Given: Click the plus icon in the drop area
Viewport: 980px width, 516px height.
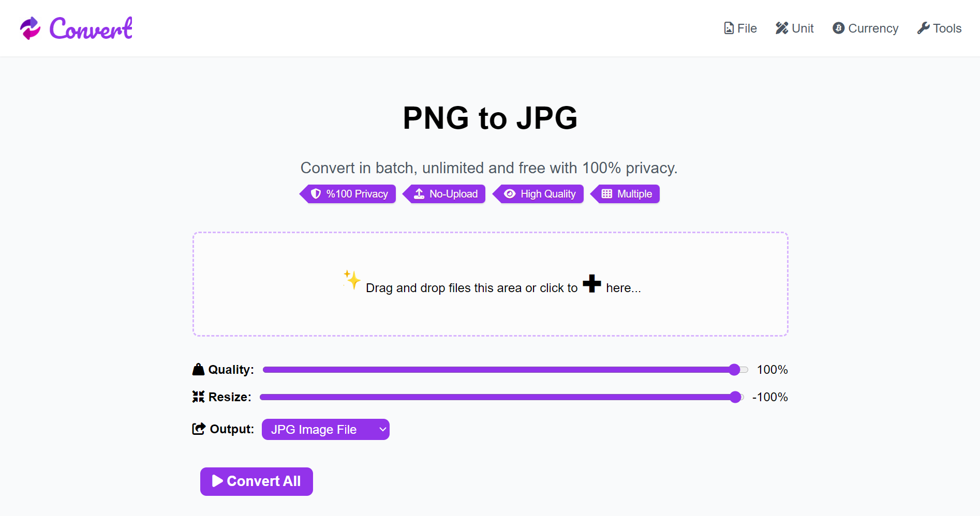Looking at the screenshot, I should [592, 283].
